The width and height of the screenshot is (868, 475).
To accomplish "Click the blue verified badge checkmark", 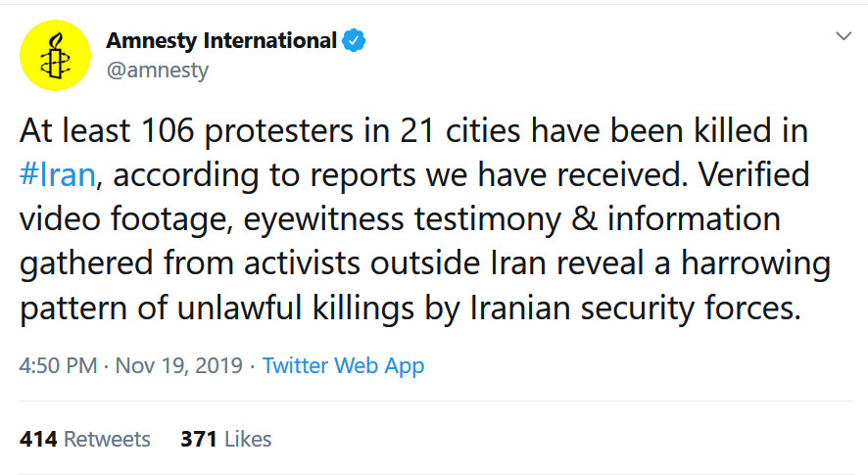I will pos(353,41).
